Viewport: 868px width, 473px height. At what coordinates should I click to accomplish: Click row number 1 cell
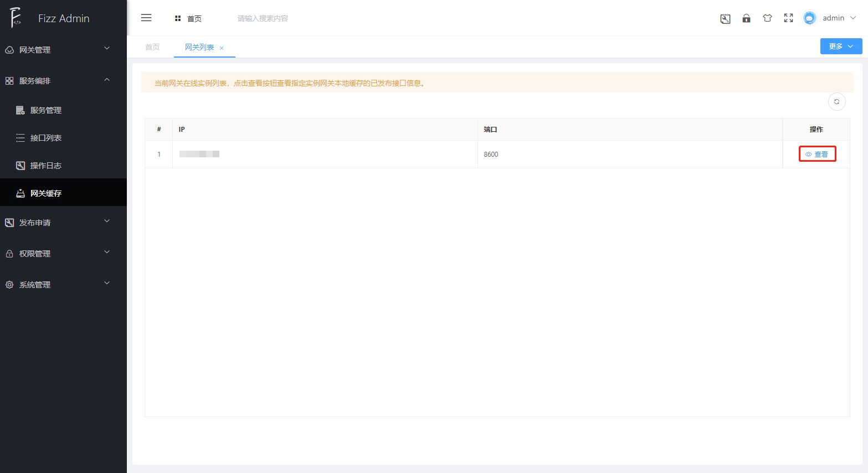pos(159,155)
